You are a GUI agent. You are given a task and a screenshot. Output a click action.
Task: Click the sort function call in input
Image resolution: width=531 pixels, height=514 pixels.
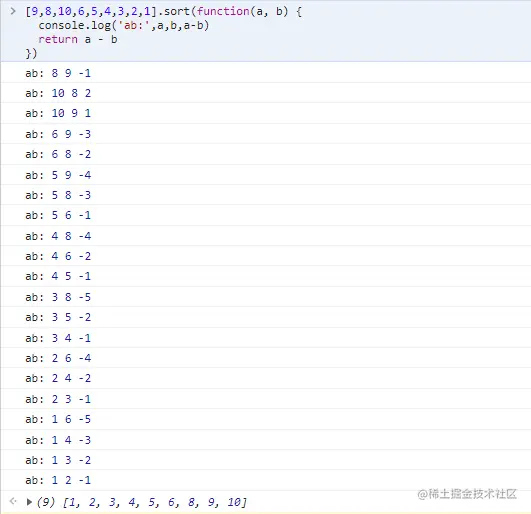[164, 12]
